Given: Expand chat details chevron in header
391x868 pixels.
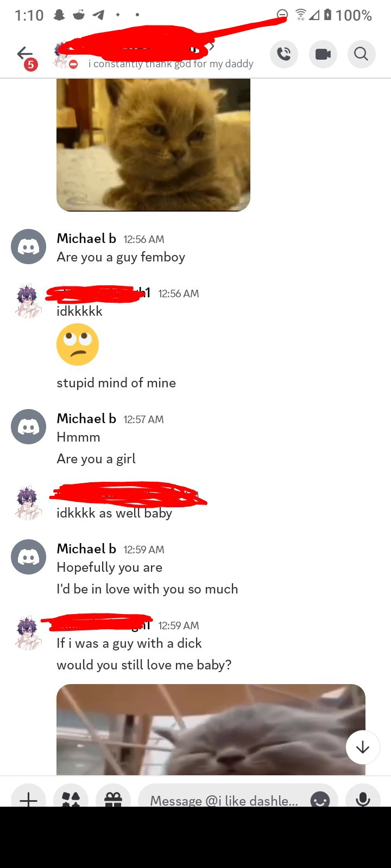Looking at the screenshot, I should click(212, 47).
